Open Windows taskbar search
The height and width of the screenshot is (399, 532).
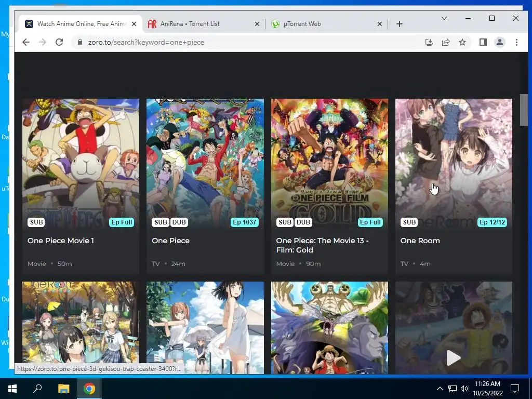(x=37, y=389)
